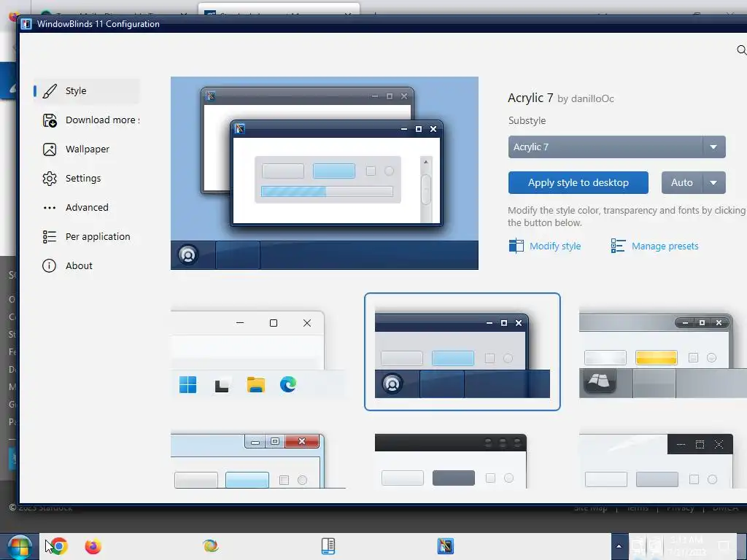Open the Acrylic 7 substyle dropdown
This screenshot has height=560, width=747.
[616, 147]
